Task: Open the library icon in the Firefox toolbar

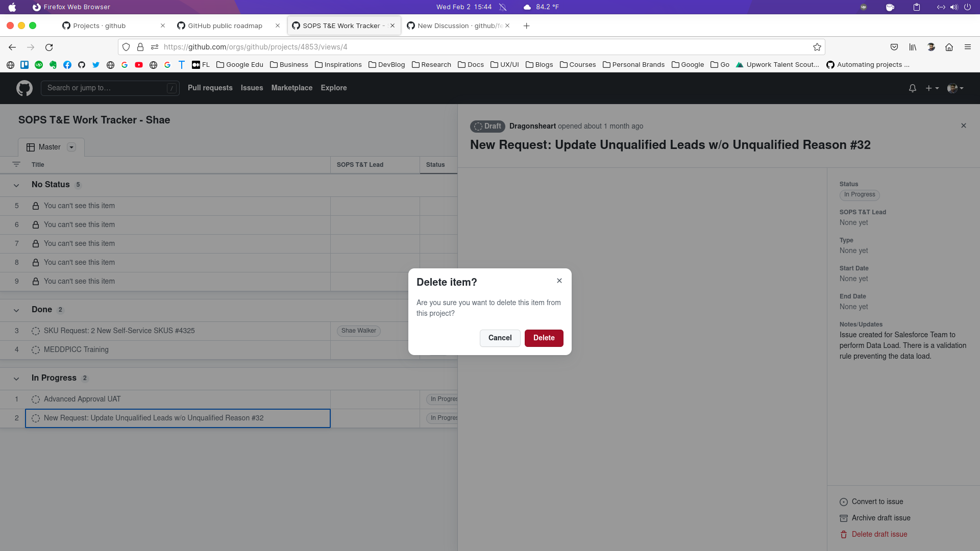Action: pyautogui.click(x=913, y=47)
